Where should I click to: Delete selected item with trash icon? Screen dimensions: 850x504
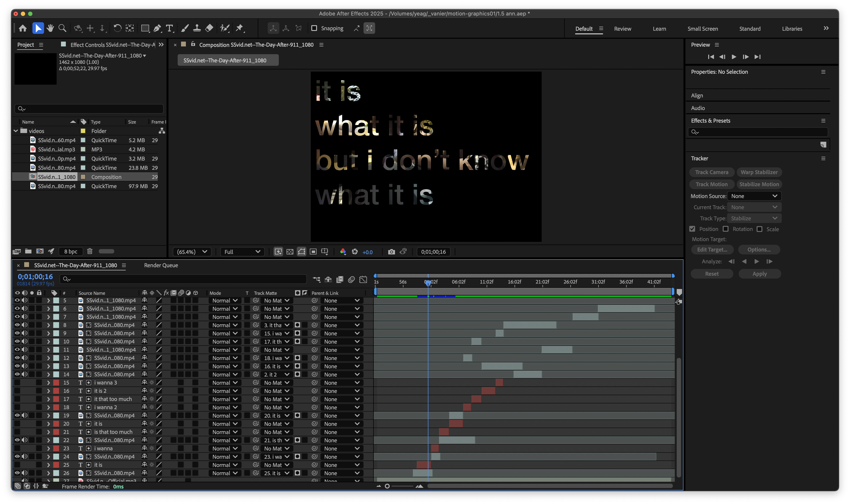(90, 251)
